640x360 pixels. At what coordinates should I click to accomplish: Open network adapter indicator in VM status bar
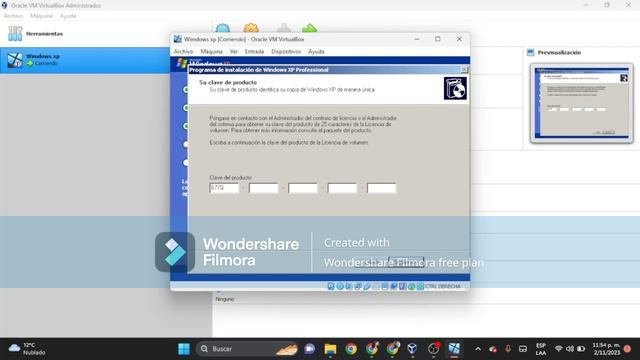coord(358,286)
